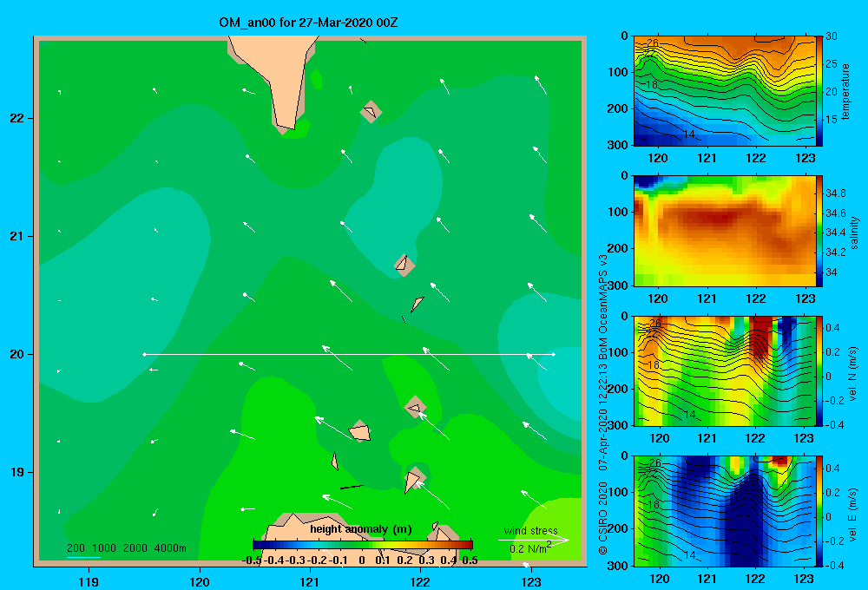This screenshot has width=868, height=590.
Task: Click the small island near 22N 121.5E
Action: pyautogui.click(x=371, y=112)
